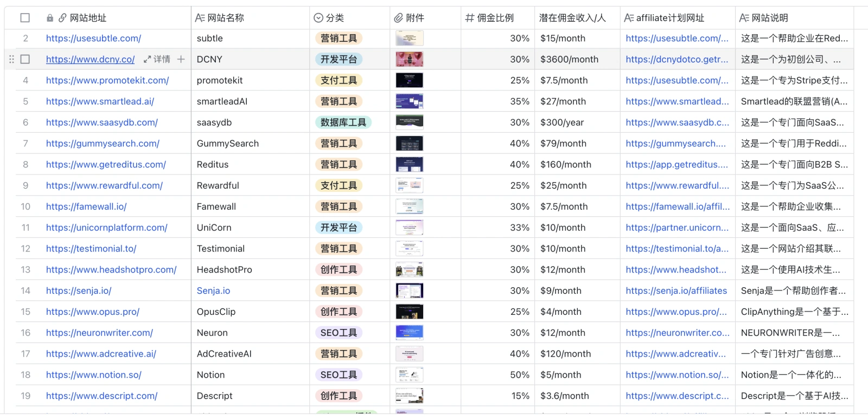
Task: Click the text-type icon of the 网站名称 column
Action: [200, 18]
